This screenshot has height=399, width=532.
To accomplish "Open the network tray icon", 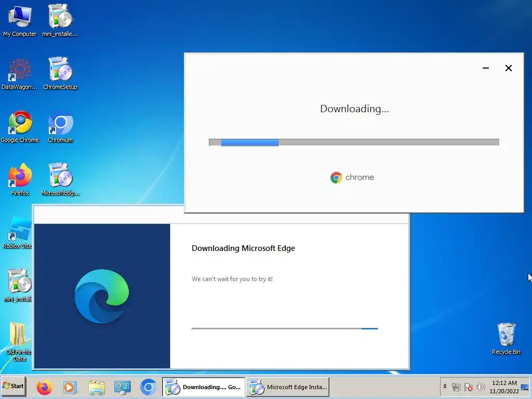I will point(456,387).
